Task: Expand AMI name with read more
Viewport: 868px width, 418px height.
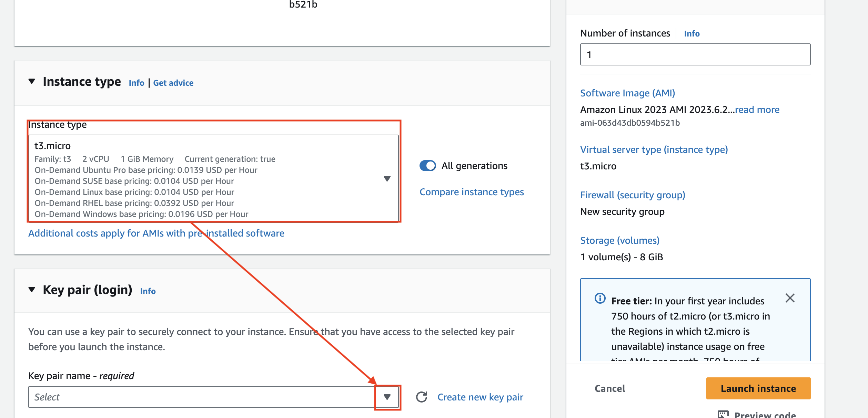Action: coord(757,109)
